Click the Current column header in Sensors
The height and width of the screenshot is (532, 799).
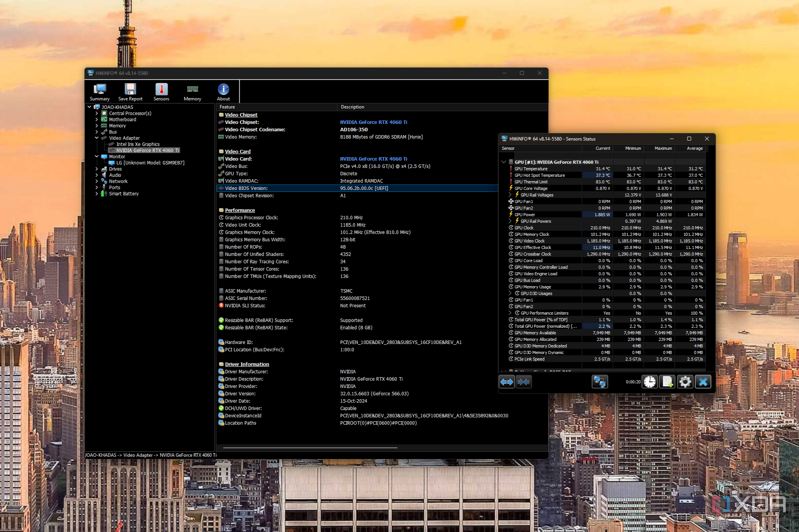(597, 148)
